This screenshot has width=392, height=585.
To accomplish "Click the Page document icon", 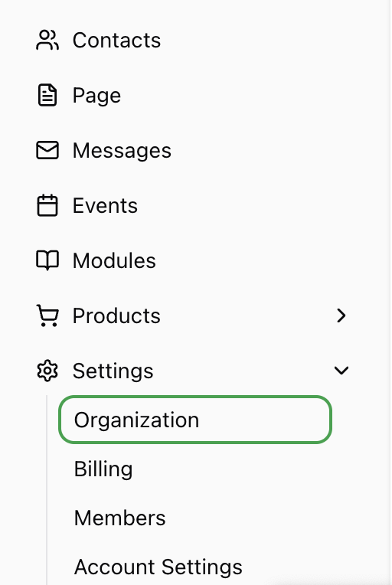I will pos(47,95).
